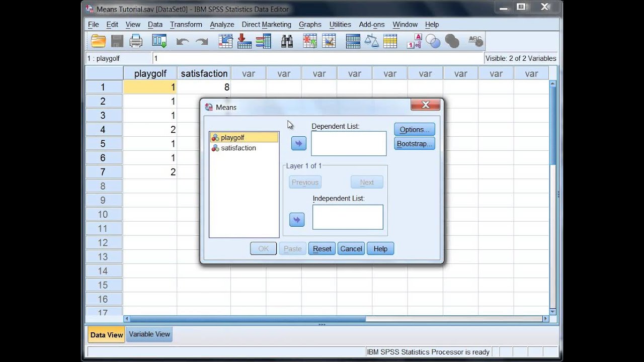Click the vertical scrollbar down arrow
This screenshot has height=362, width=644.
click(x=553, y=312)
